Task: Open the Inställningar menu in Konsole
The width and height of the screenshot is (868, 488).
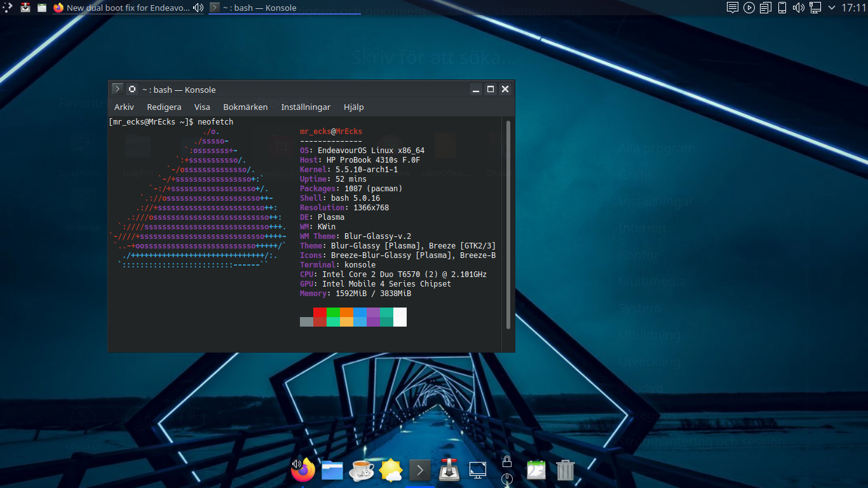Action: (x=306, y=107)
